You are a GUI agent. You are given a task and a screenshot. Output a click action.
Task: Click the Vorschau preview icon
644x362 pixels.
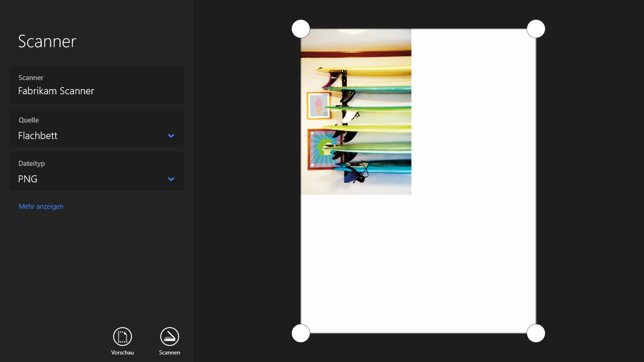tap(123, 337)
